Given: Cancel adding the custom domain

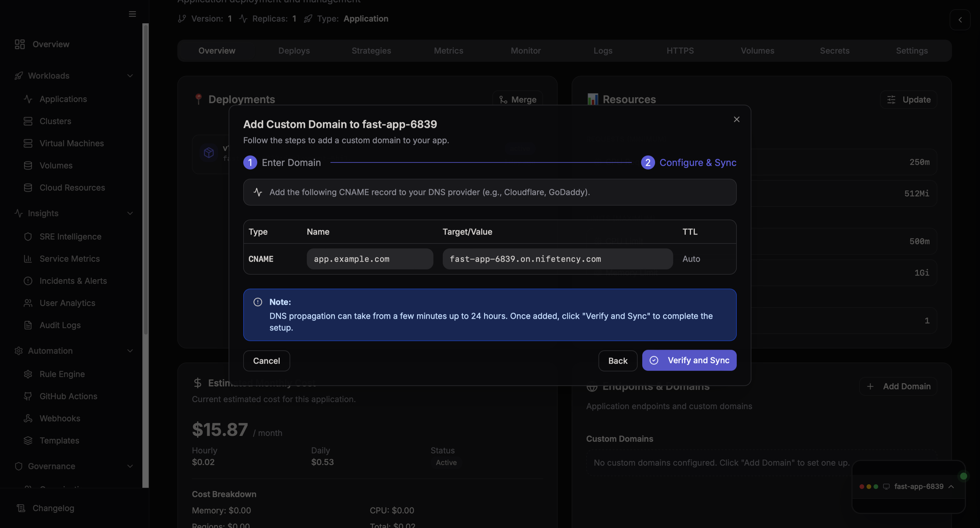Looking at the screenshot, I should [x=266, y=360].
